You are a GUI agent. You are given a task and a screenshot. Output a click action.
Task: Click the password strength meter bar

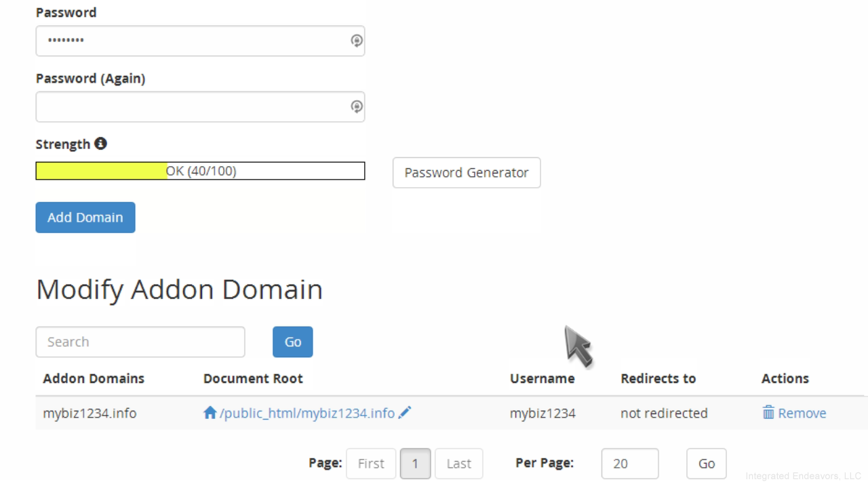pyautogui.click(x=200, y=171)
